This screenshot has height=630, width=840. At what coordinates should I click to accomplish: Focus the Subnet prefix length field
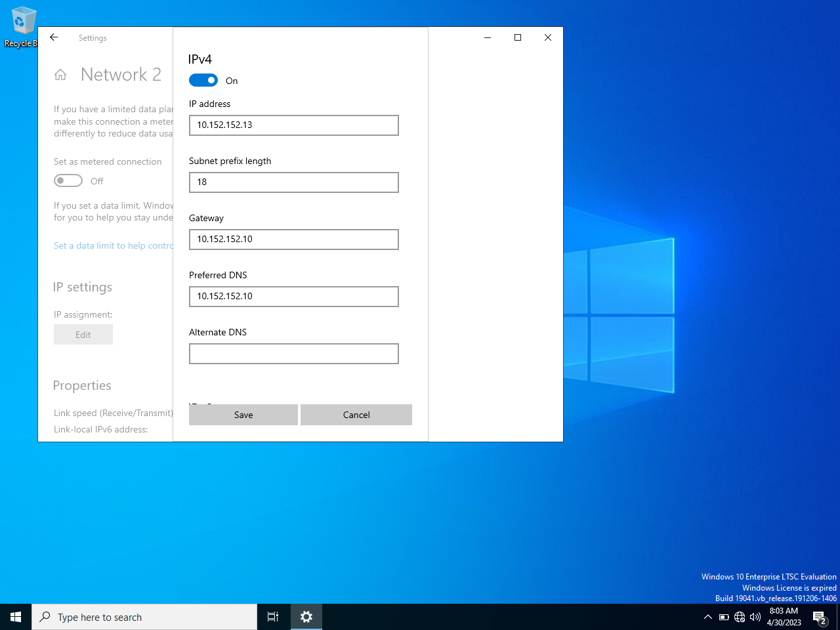pos(294,182)
